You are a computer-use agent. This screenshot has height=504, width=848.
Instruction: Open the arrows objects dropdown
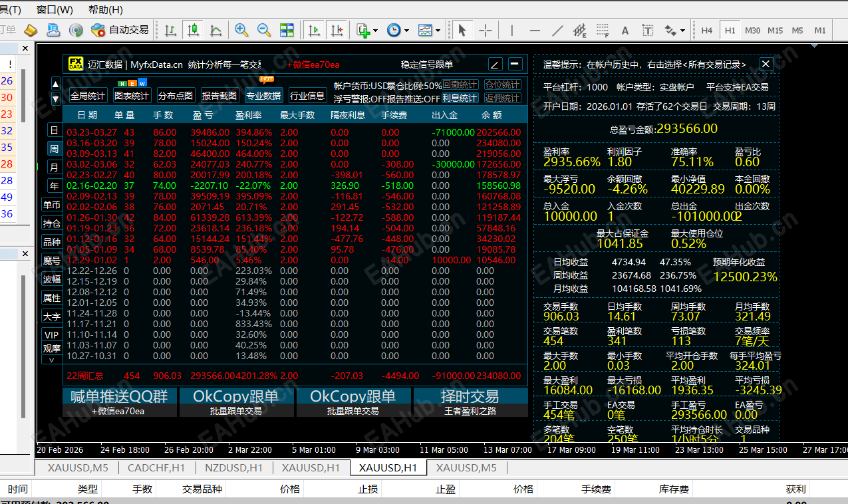click(x=674, y=30)
